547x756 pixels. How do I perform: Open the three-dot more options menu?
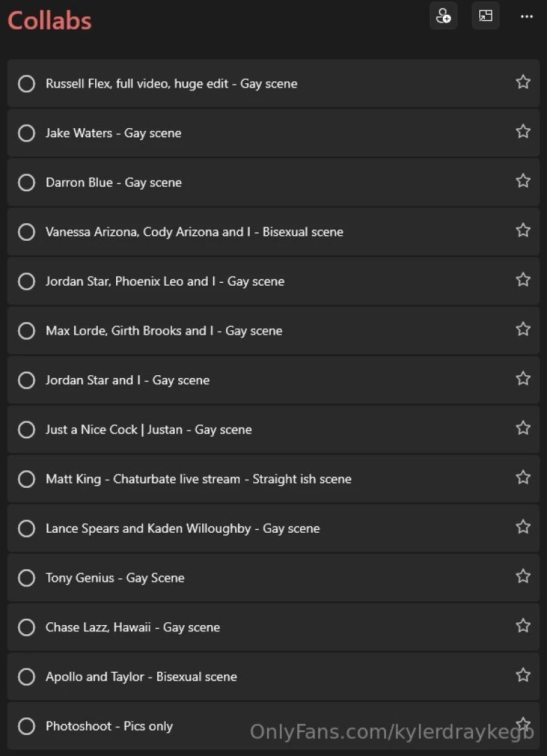tap(527, 16)
